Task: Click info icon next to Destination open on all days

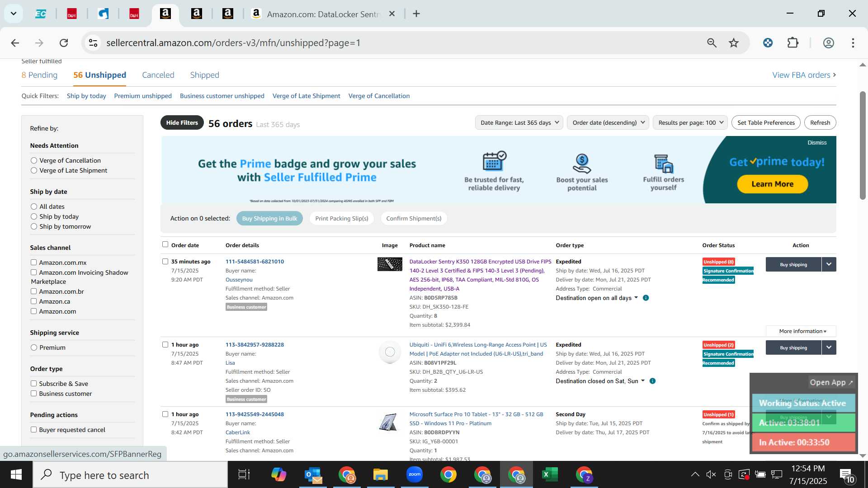Action: 646,298
